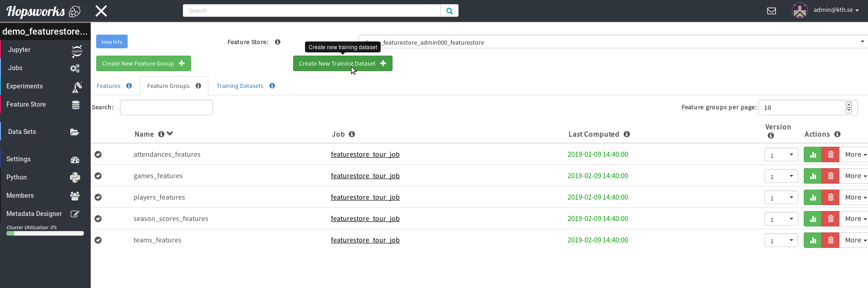Open version dropdown for players_features
This screenshot has width=868, height=288.
781,198
